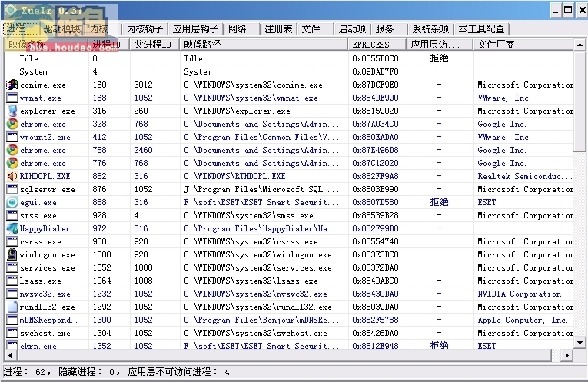This screenshot has width=588, height=382.
Task: Switch to the 进程 tab
Action: coord(21,28)
